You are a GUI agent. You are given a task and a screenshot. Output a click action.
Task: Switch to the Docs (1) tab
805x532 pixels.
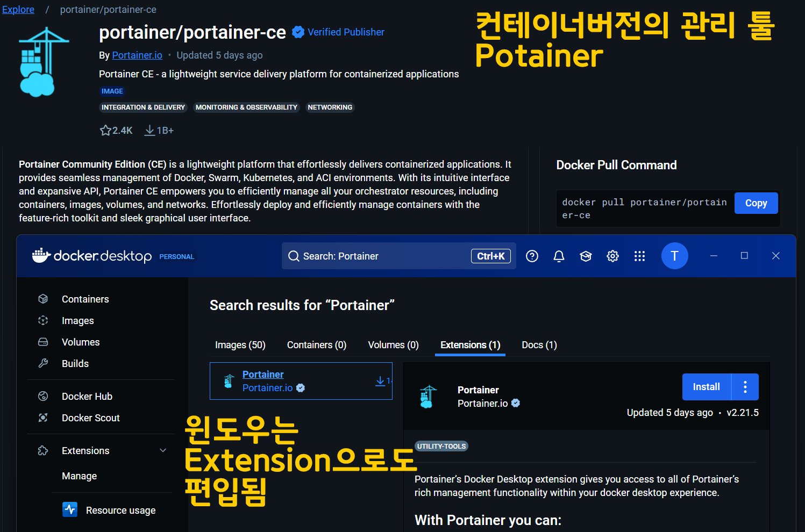pos(539,345)
